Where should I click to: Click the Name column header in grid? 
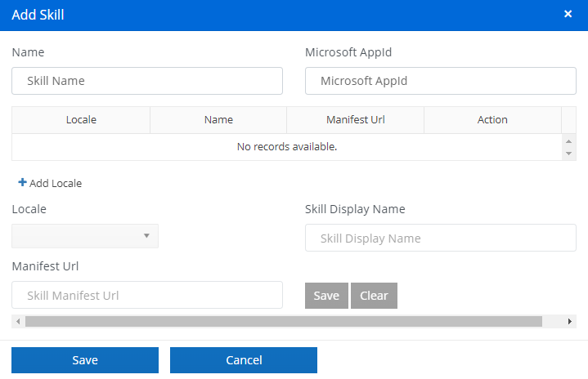218,119
